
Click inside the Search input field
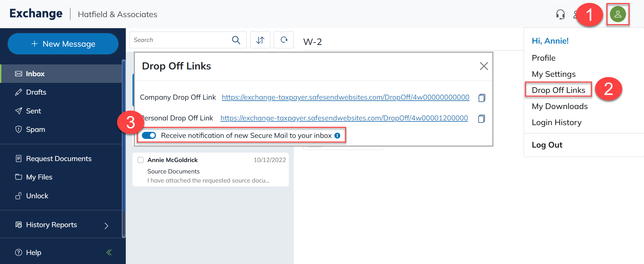pos(179,40)
